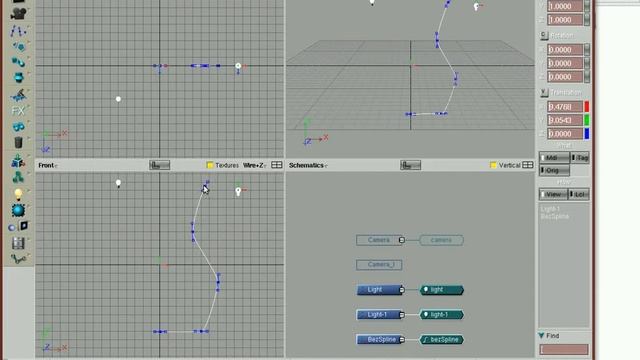Image resolution: width=640 pixels, height=360 pixels.
Task: Click the camera pale node in schematics
Action: 441,240
